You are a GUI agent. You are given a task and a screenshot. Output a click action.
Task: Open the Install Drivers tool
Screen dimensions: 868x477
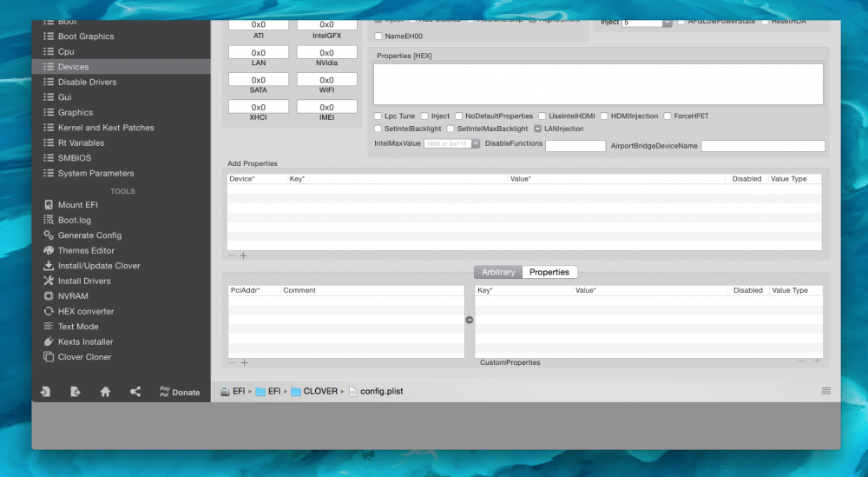84,281
